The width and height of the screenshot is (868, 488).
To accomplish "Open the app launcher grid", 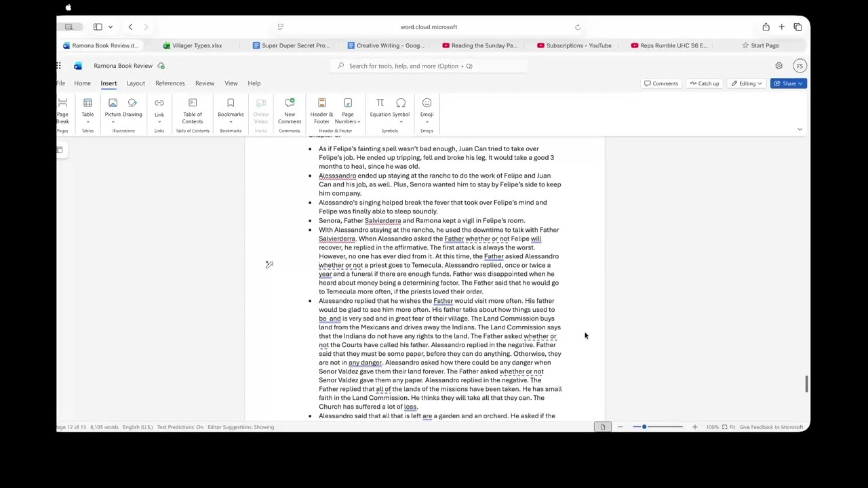I will tap(59, 66).
